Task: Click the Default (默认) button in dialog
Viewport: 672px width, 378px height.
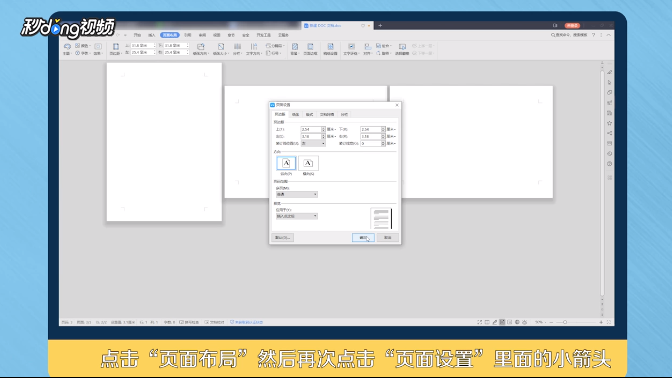Action: click(283, 237)
